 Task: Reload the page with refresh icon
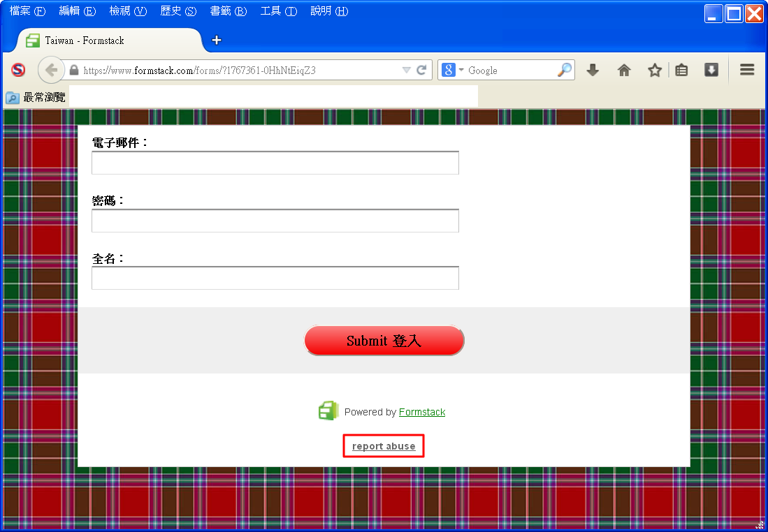click(421, 70)
